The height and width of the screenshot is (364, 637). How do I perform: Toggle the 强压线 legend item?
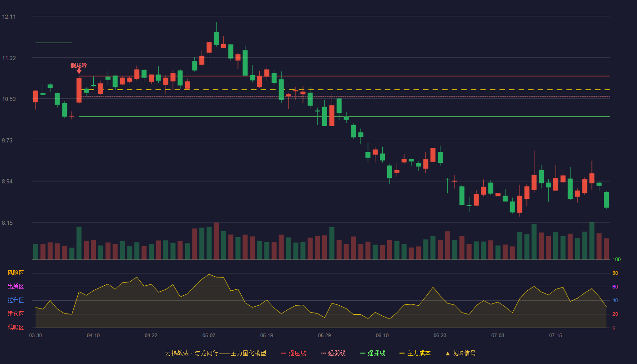coord(293,353)
